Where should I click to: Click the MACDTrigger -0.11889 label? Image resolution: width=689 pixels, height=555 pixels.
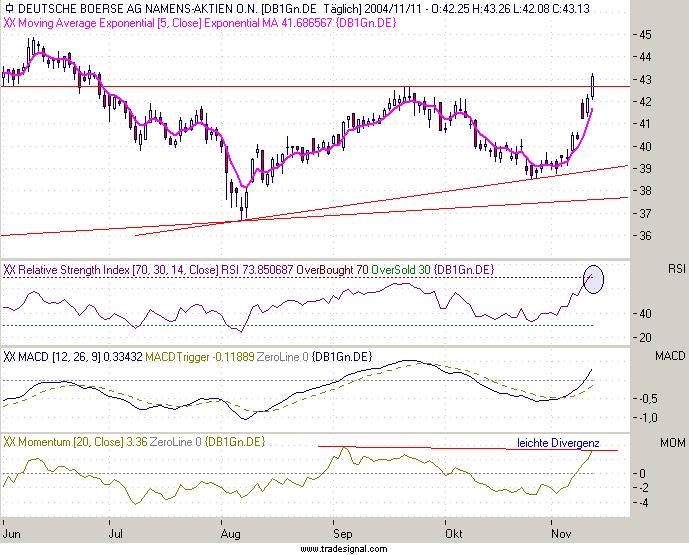(200, 356)
